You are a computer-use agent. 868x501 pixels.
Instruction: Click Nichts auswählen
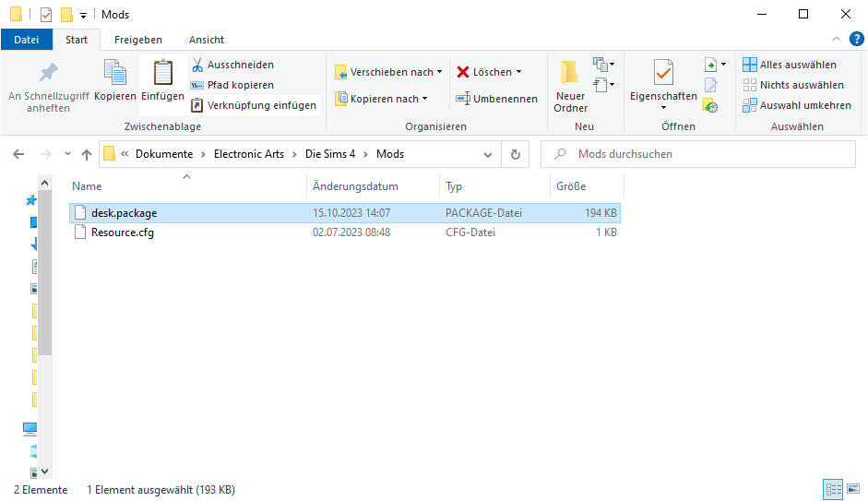(x=793, y=85)
